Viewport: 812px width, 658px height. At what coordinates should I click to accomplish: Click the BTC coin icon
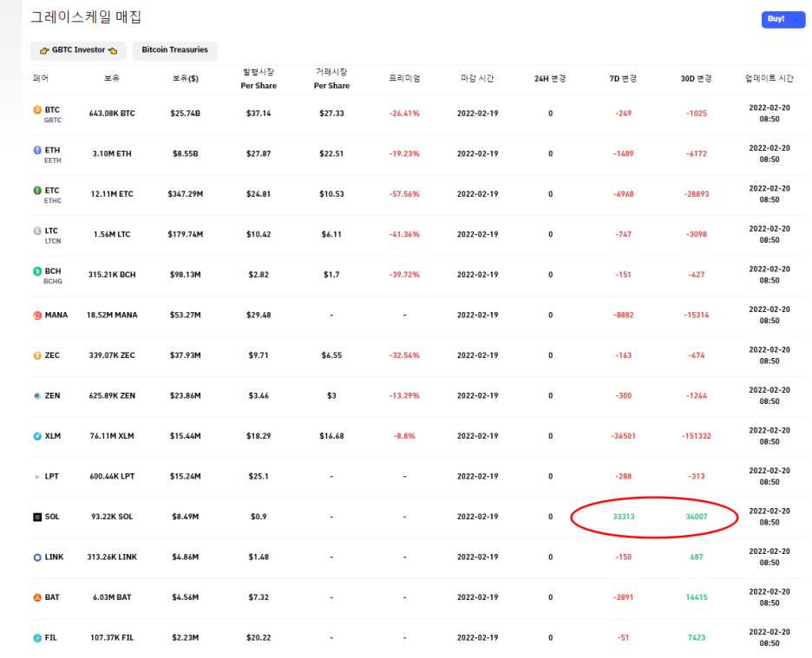37,110
